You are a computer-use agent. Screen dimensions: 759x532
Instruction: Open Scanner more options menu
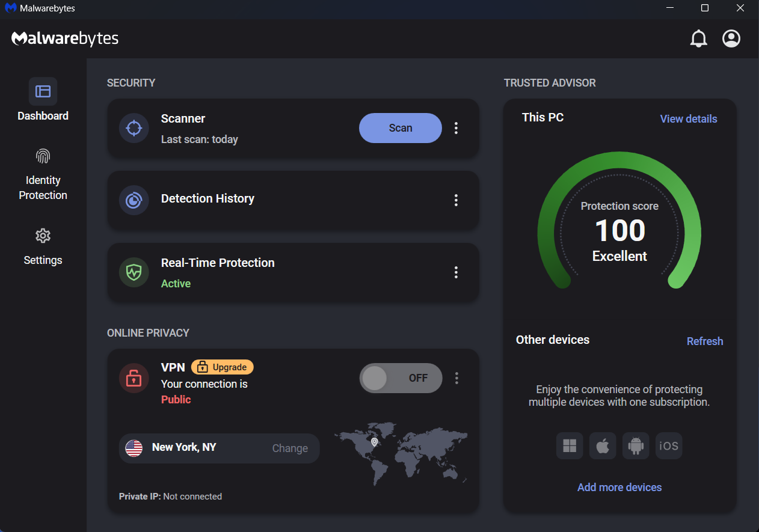456,128
